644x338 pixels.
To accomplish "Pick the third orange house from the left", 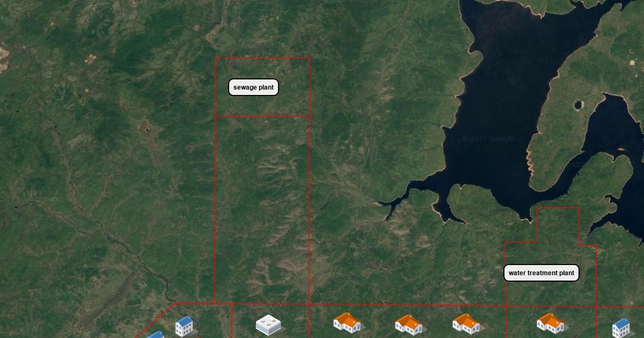I will pos(466,324).
